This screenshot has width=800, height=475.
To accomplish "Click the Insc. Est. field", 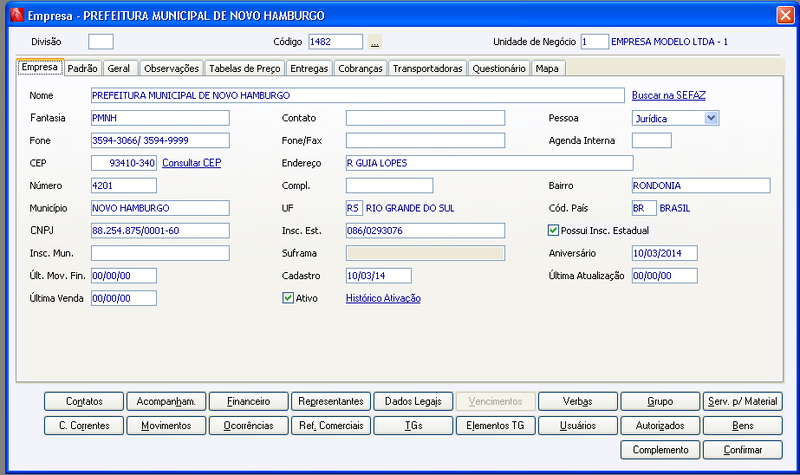I will point(426,231).
